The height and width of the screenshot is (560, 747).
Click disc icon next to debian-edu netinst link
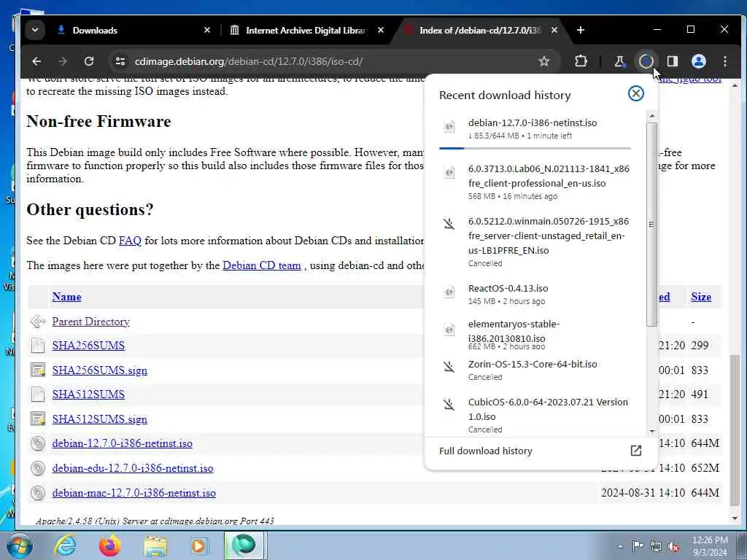(x=38, y=468)
